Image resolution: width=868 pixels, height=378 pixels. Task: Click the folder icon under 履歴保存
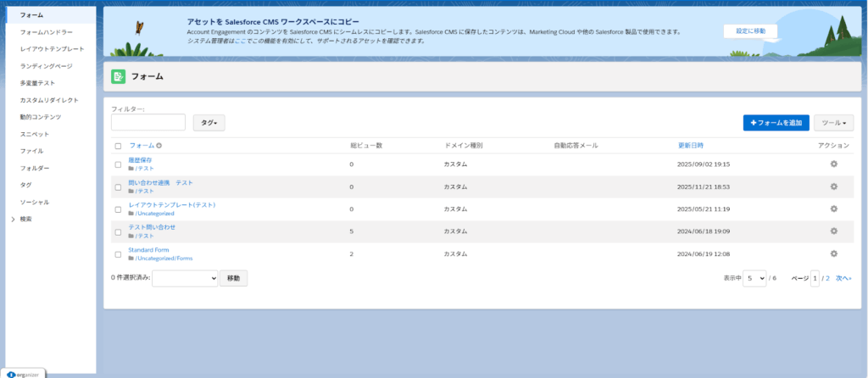131,169
